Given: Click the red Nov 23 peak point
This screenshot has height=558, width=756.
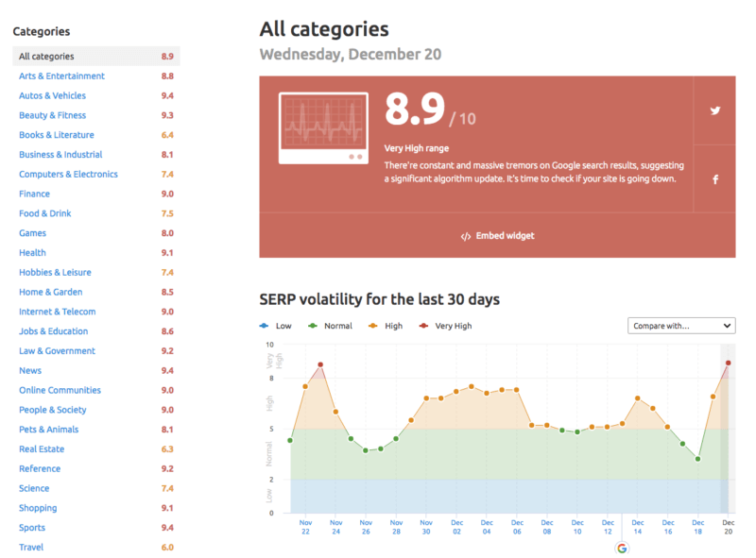Looking at the screenshot, I should point(320,364).
